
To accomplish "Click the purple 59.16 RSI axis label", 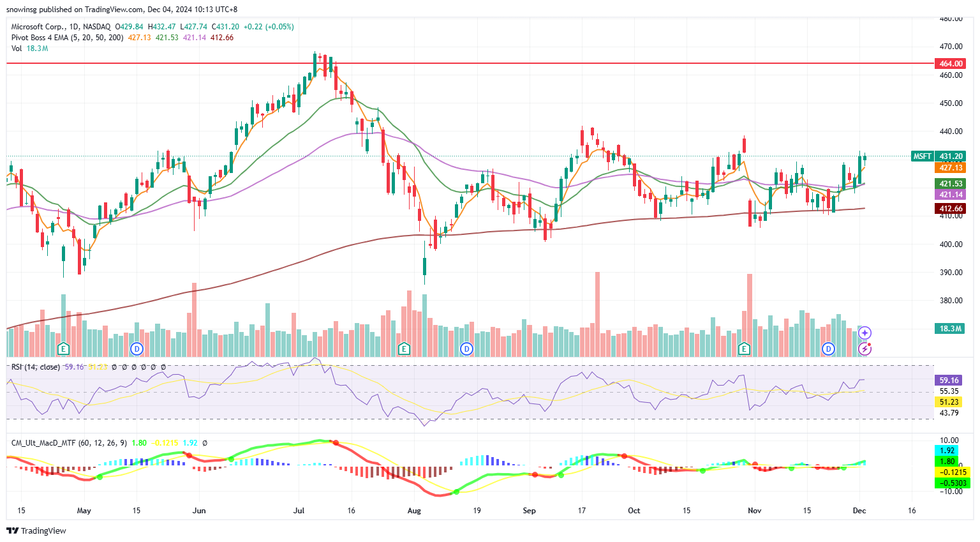I will (949, 380).
